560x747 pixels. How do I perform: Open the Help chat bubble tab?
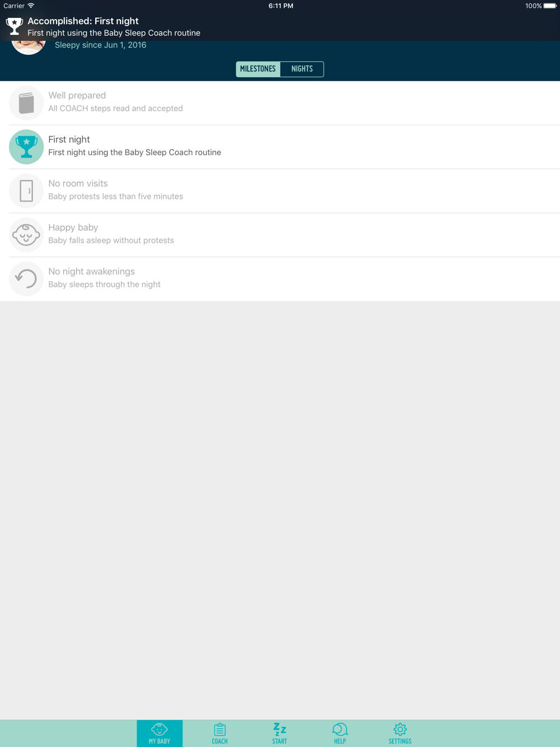coord(340,734)
